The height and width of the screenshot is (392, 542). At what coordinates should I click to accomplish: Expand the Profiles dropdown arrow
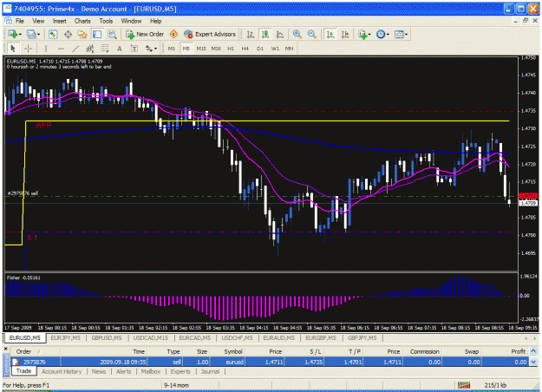tap(38, 34)
